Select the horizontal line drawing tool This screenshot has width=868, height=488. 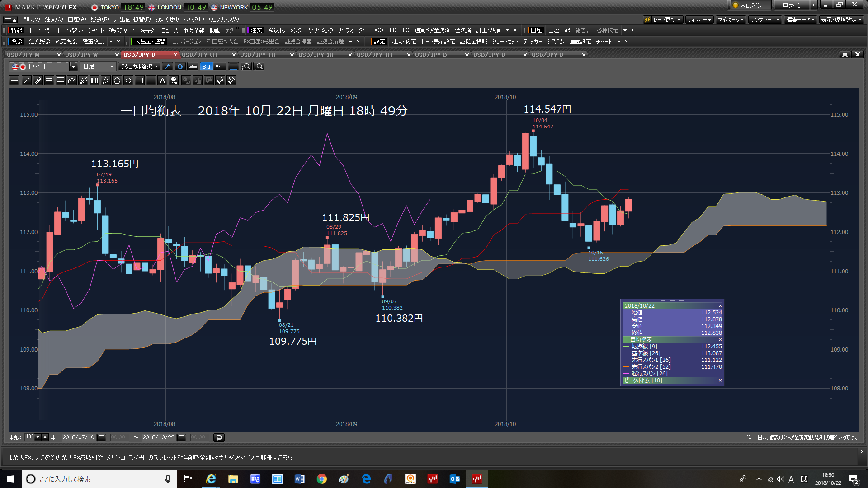[x=151, y=81]
